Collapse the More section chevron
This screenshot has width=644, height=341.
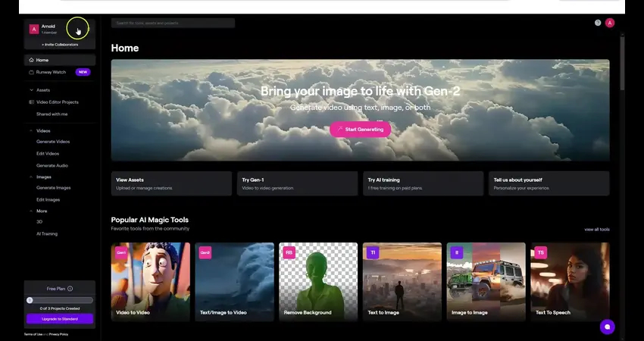pyautogui.click(x=31, y=211)
